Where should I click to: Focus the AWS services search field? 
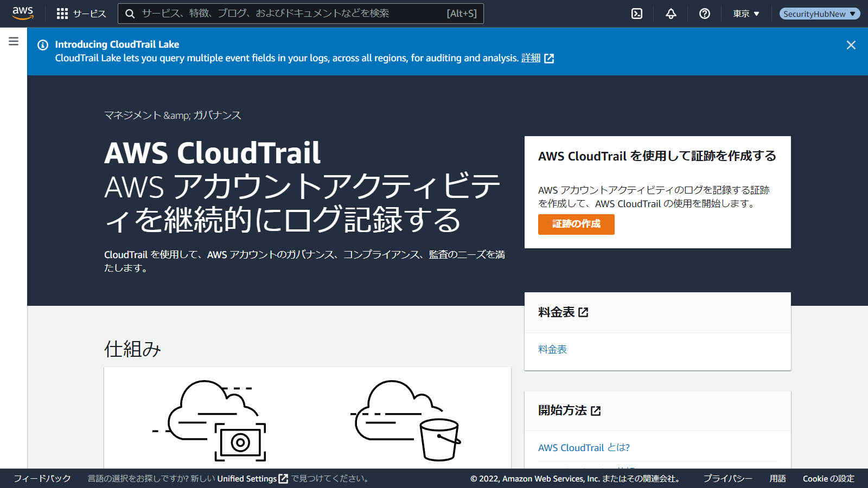[293, 14]
